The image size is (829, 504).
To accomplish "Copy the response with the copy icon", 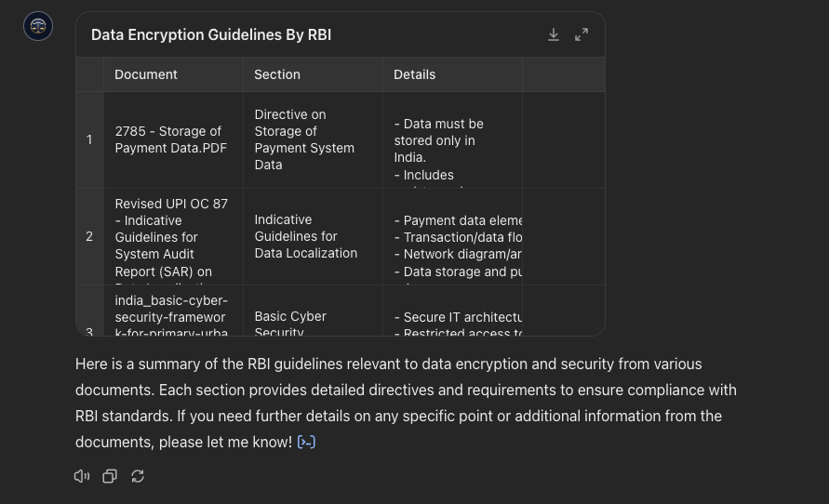I will [110, 476].
